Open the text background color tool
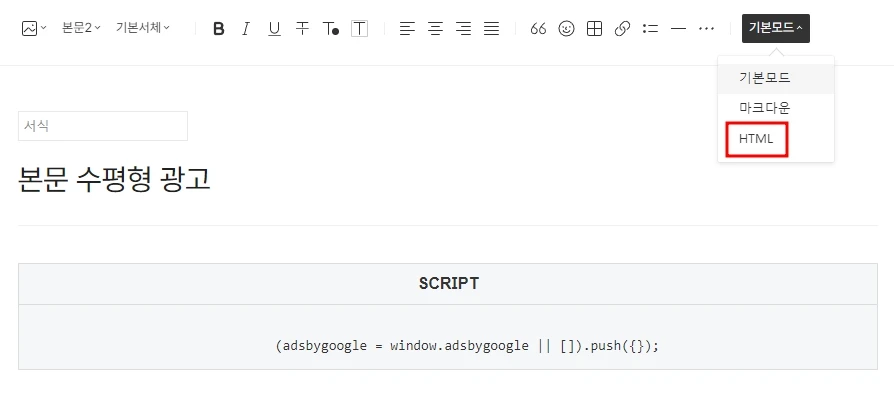The height and width of the screenshot is (394, 894). point(359,29)
